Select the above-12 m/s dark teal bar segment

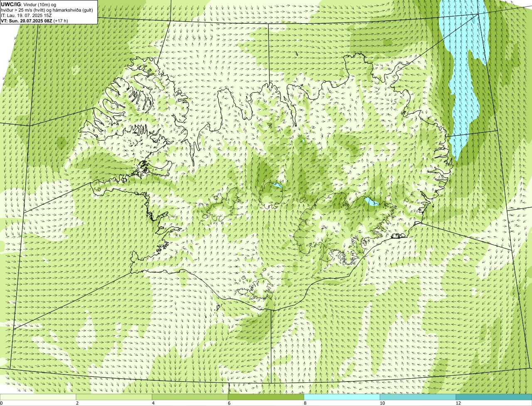tap(494, 397)
